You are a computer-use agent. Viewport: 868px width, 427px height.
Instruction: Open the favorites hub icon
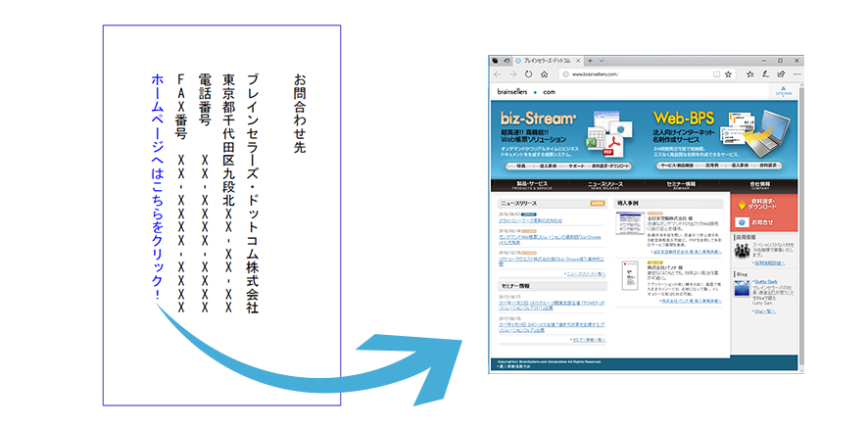pyautogui.click(x=751, y=74)
